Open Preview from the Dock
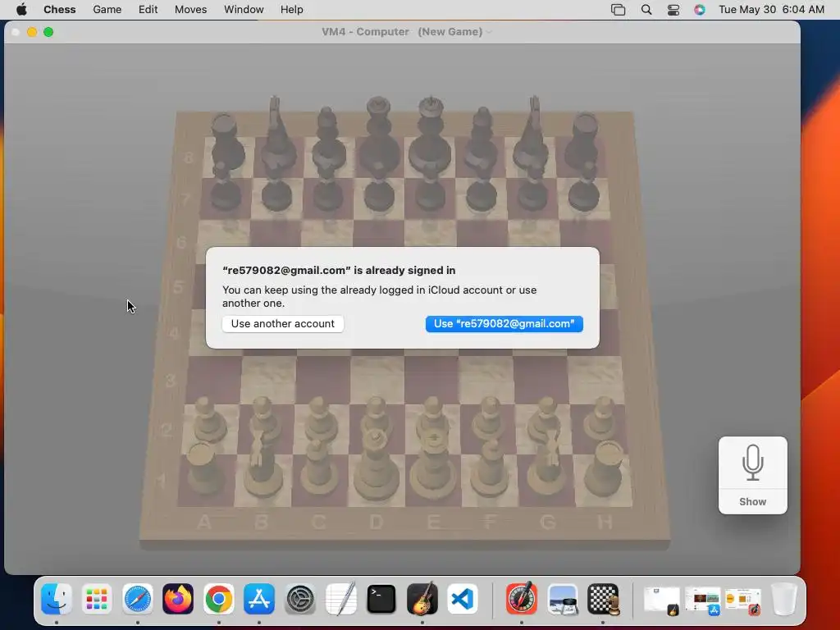This screenshot has width=840, height=630. (563, 598)
